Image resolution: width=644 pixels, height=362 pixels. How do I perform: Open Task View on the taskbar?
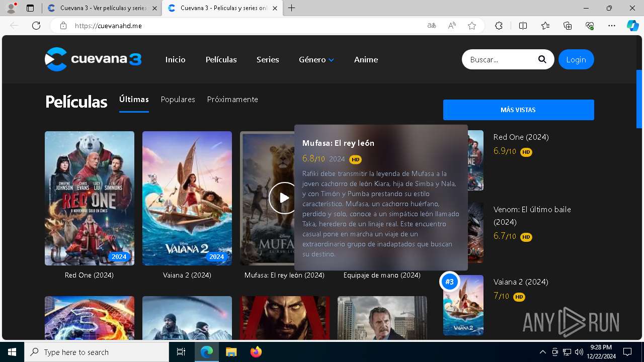(181, 352)
